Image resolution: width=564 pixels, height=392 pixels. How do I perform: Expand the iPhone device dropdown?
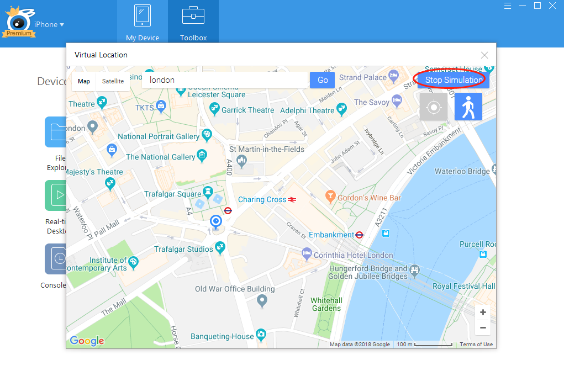click(x=49, y=24)
